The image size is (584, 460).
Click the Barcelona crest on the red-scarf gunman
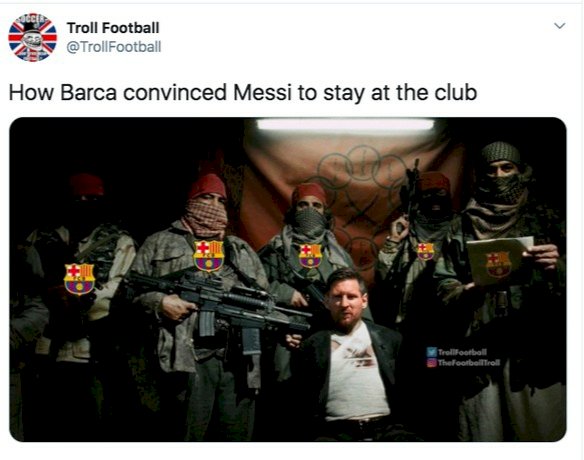(x=209, y=255)
